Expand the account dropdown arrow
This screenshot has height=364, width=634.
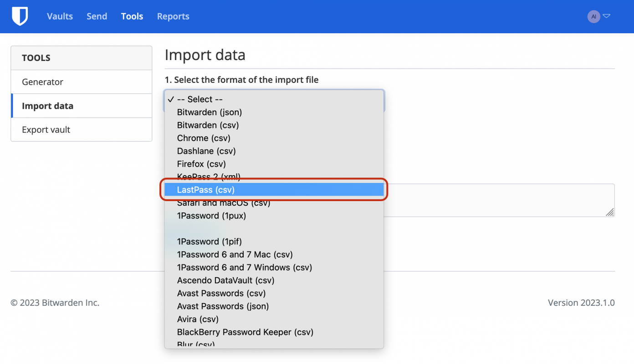point(607,16)
